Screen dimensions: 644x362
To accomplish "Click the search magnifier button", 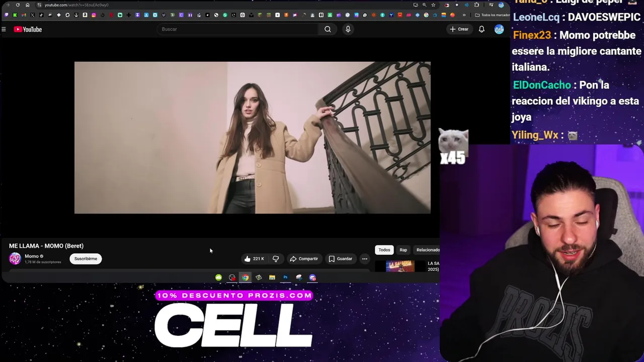I will 328,29.
